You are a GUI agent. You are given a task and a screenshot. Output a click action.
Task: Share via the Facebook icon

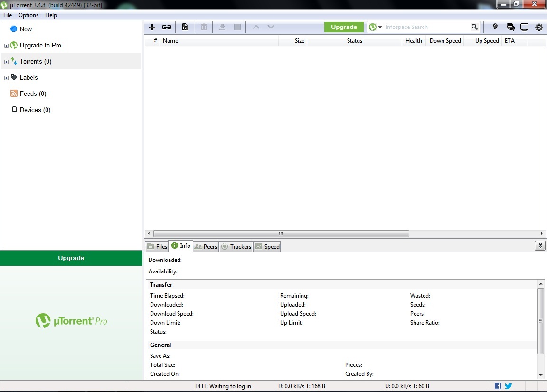click(497, 386)
